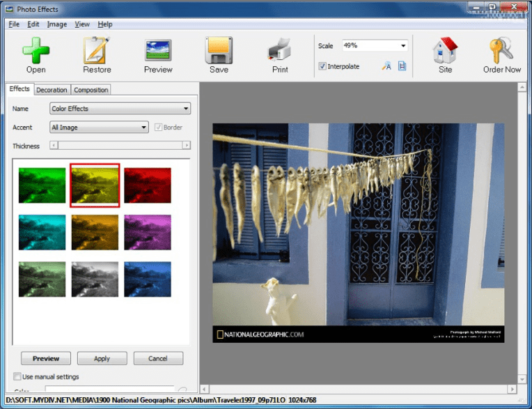Switch to the Decoration tab

click(x=52, y=90)
